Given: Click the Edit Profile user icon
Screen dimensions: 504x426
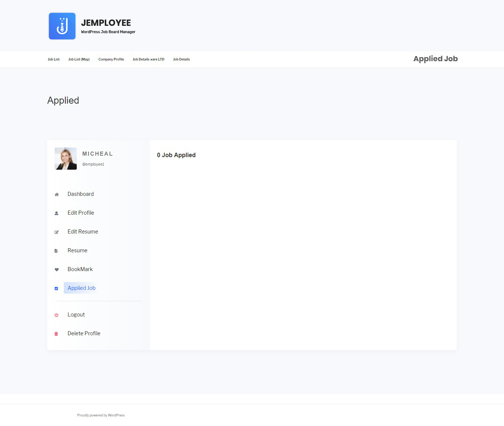Looking at the screenshot, I should (56, 213).
